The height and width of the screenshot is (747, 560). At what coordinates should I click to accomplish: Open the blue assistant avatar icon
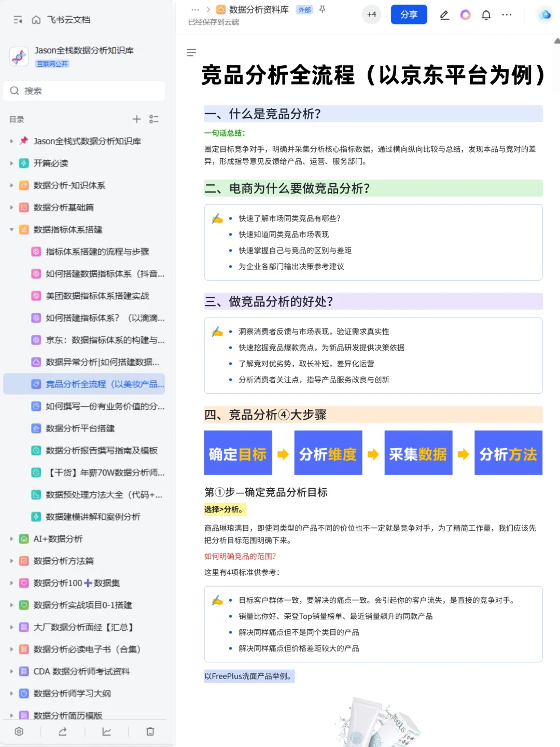coord(545,15)
